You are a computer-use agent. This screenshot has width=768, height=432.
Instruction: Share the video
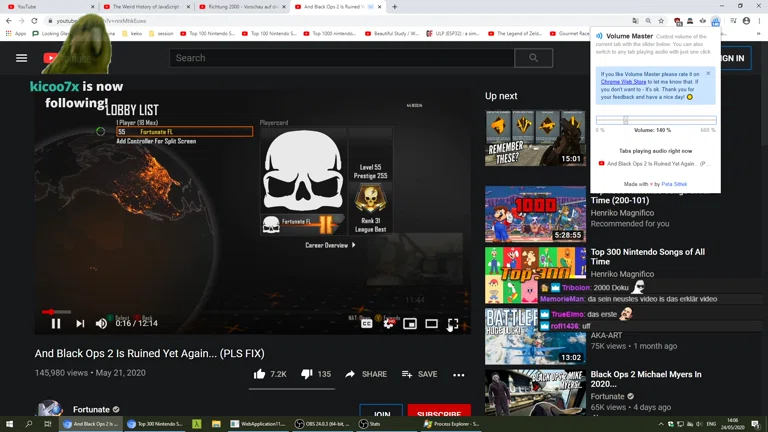pos(366,374)
